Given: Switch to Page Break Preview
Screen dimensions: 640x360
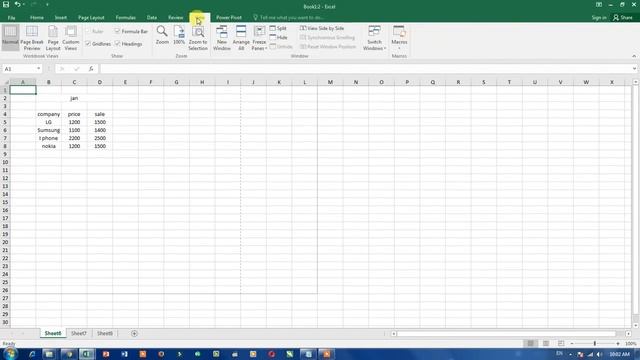Looking at the screenshot, I should pyautogui.click(x=31, y=38).
